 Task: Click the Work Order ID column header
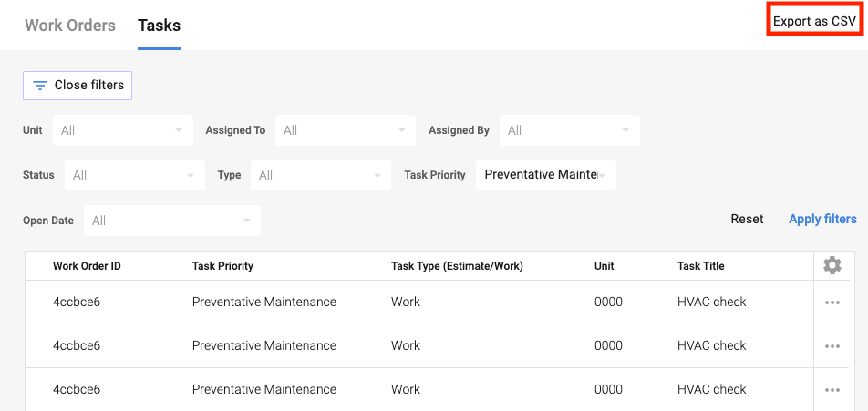(87, 266)
